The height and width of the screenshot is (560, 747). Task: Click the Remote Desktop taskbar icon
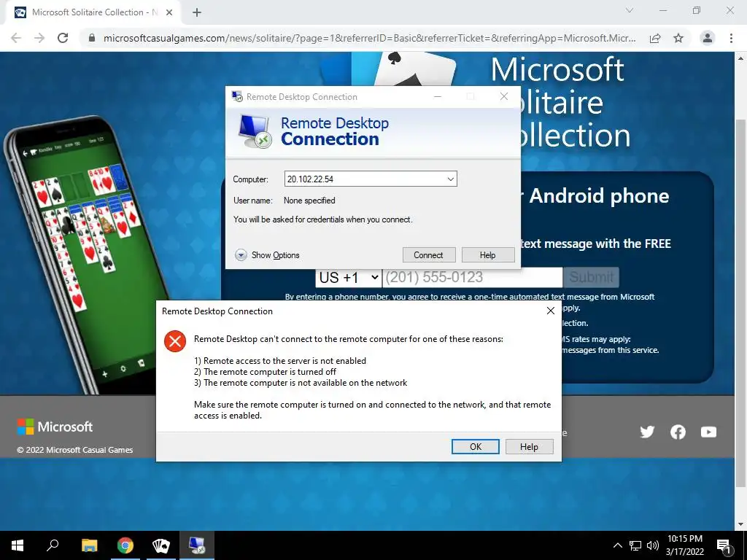tap(197, 545)
